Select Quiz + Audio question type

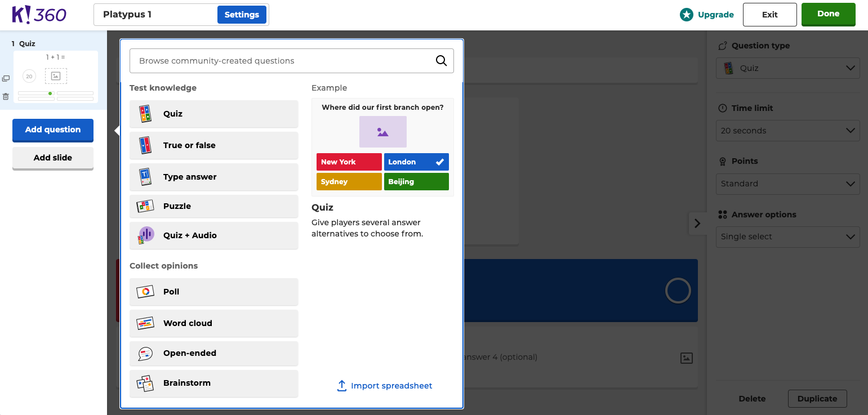point(213,235)
